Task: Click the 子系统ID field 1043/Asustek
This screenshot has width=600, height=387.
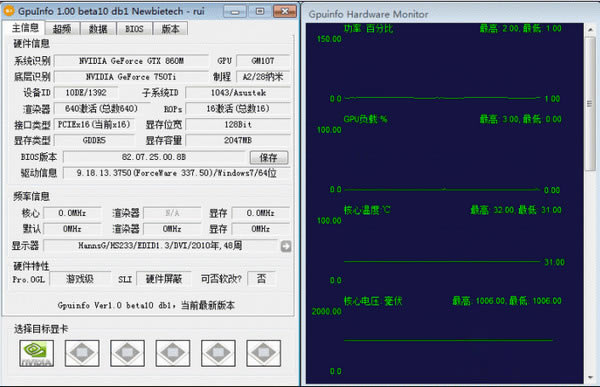Action: 238,93
